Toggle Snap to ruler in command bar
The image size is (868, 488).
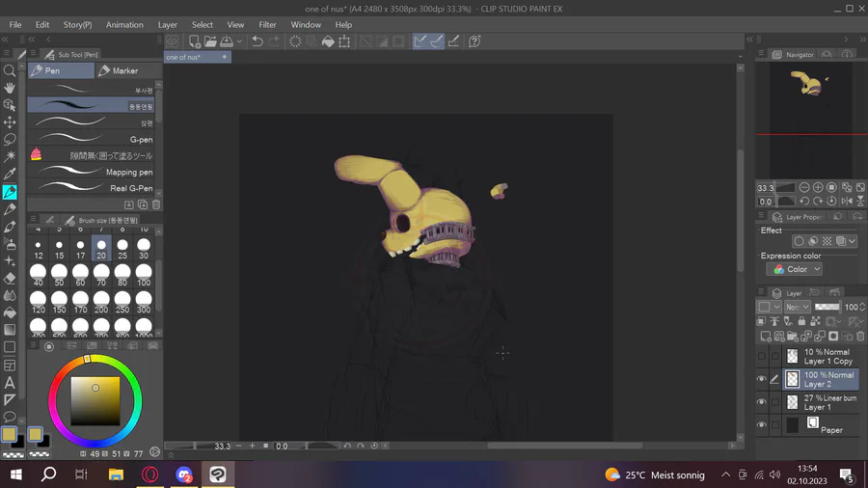coord(420,41)
